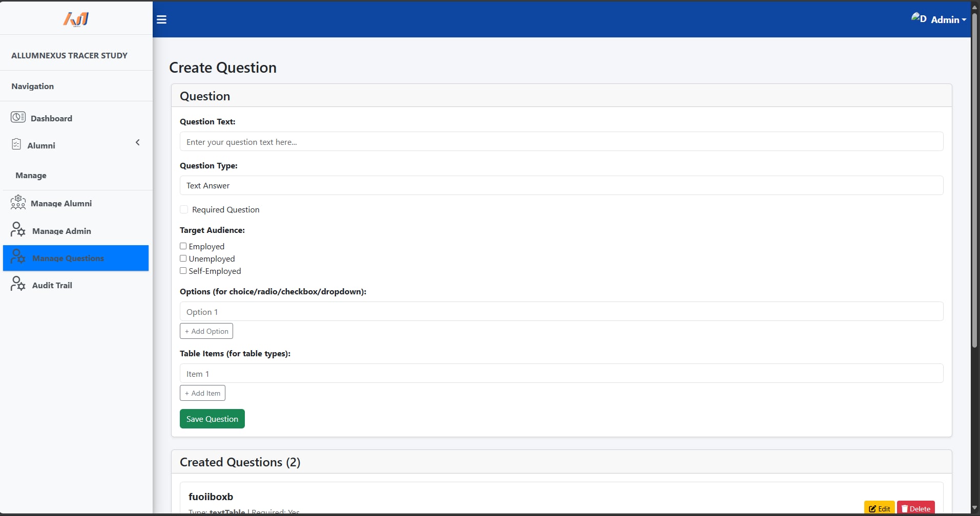Select Manage Questions in the navigation menu
Screen dimensions: 980x516
[68, 257]
